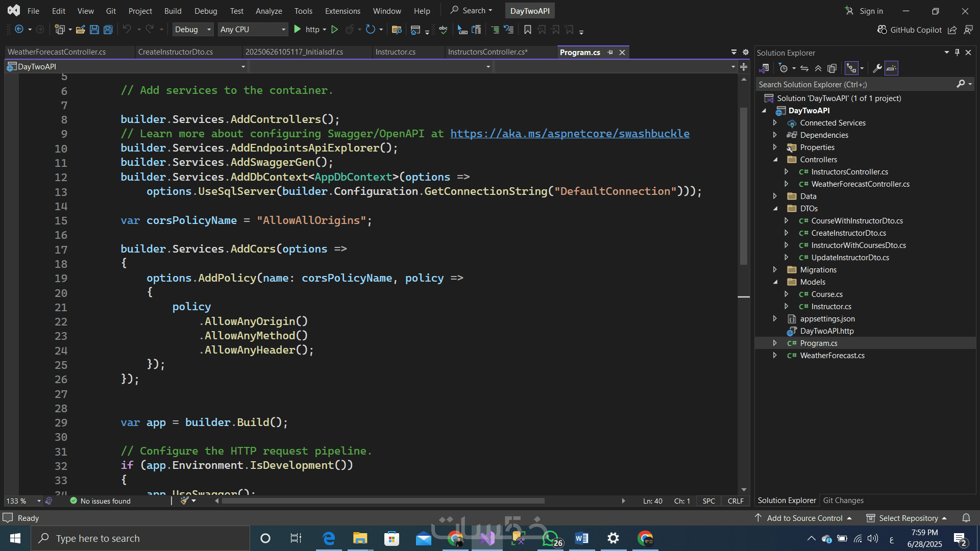Open the Any CPU platform dropdown
The width and height of the screenshot is (980, 551).
coord(253,30)
